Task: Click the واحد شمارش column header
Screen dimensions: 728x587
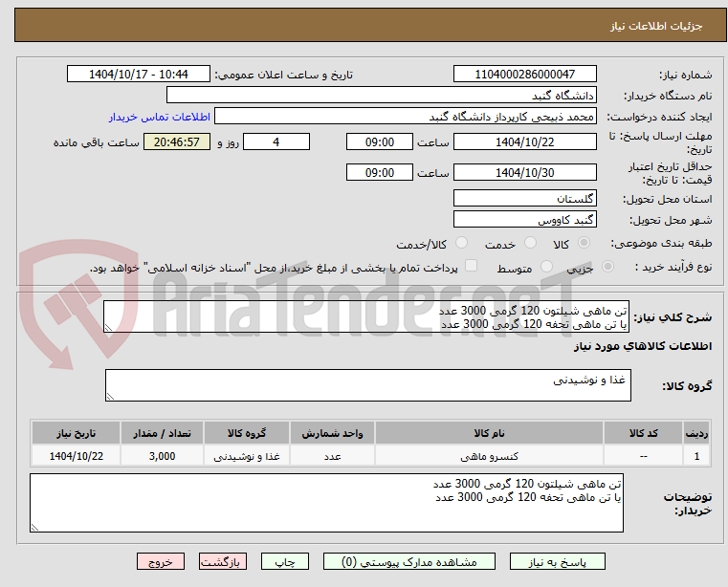Action: point(332,433)
